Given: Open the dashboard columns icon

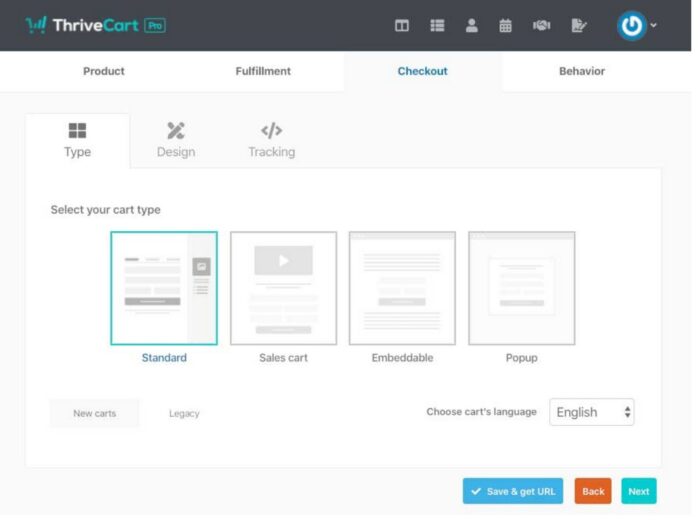Looking at the screenshot, I should point(401,26).
